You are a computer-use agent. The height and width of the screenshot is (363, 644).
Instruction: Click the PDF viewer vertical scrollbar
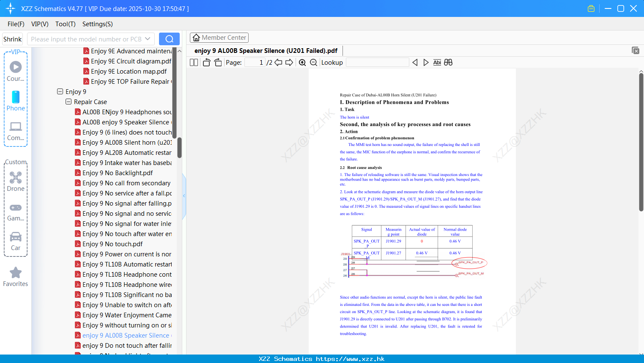pyautogui.click(x=641, y=142)
